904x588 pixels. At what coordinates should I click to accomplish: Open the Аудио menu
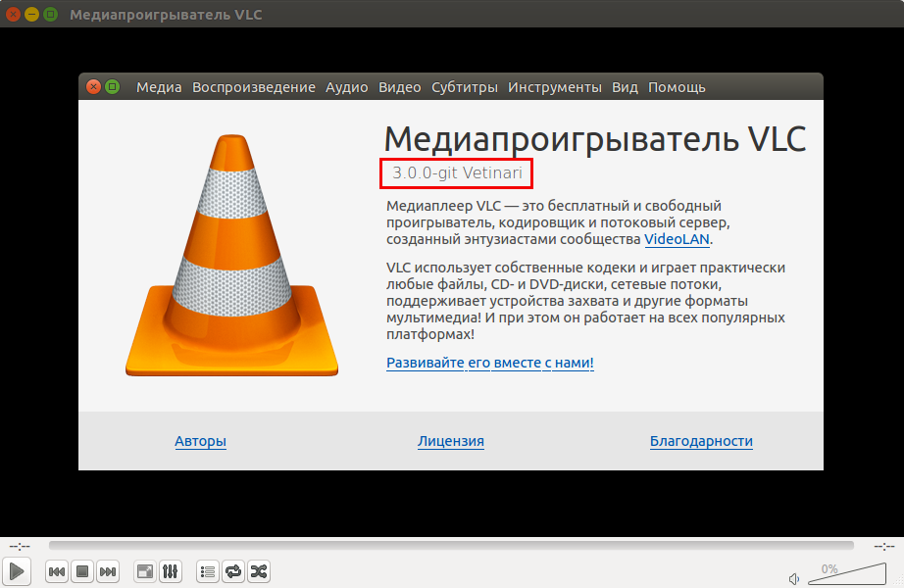click(346, 87)
